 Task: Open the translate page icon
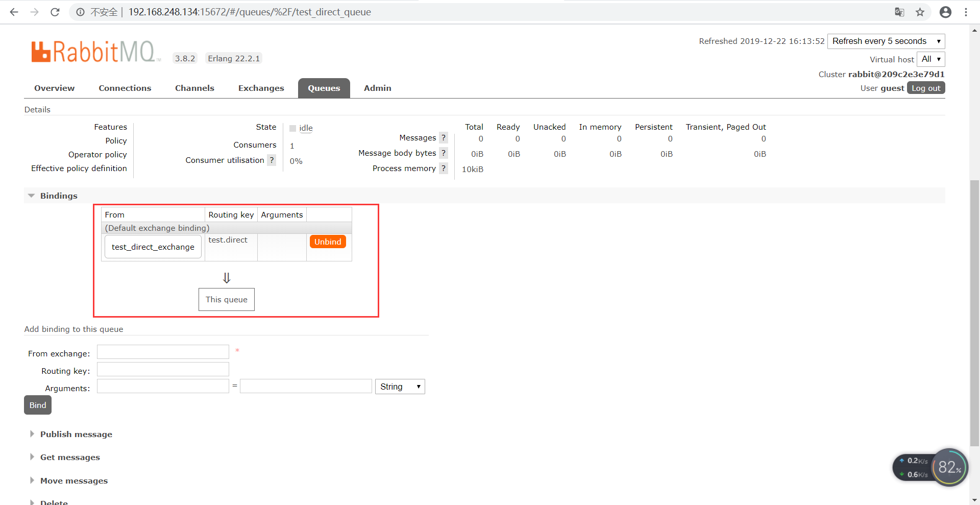pos(899,12)
